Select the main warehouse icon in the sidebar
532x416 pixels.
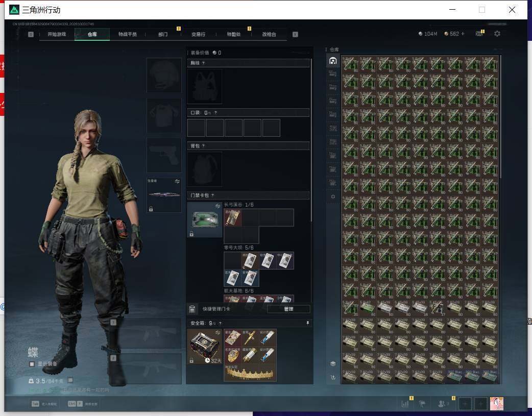(x=333, y=61)
